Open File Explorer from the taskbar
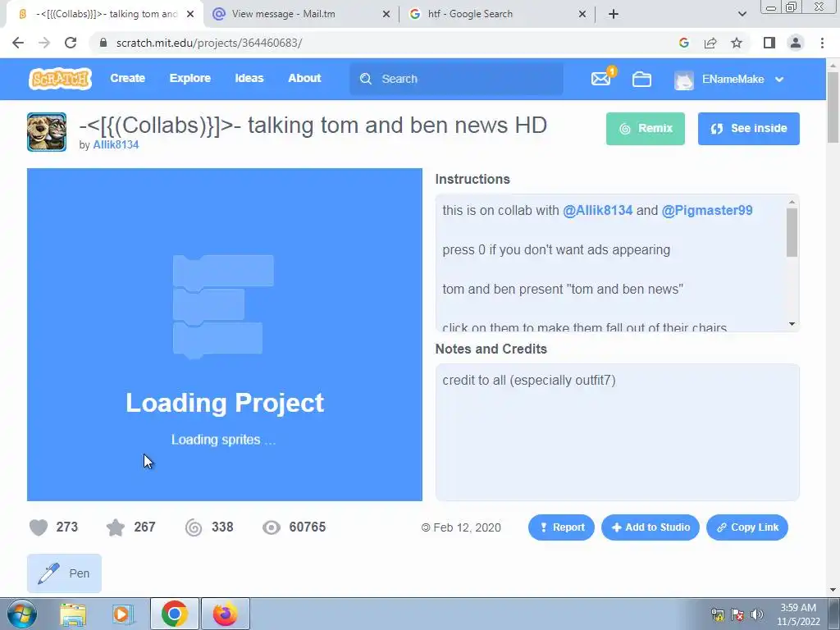 click(73, 614)
